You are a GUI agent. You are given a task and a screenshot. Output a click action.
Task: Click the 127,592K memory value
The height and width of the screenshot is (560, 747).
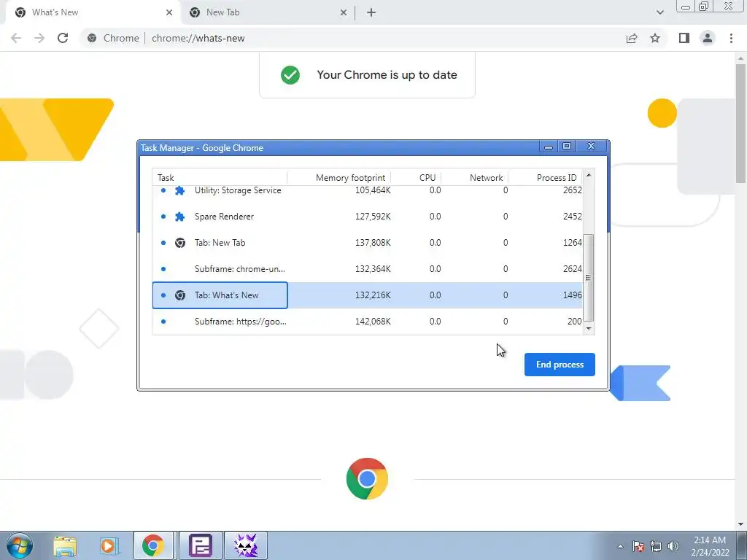coord(373,216)
